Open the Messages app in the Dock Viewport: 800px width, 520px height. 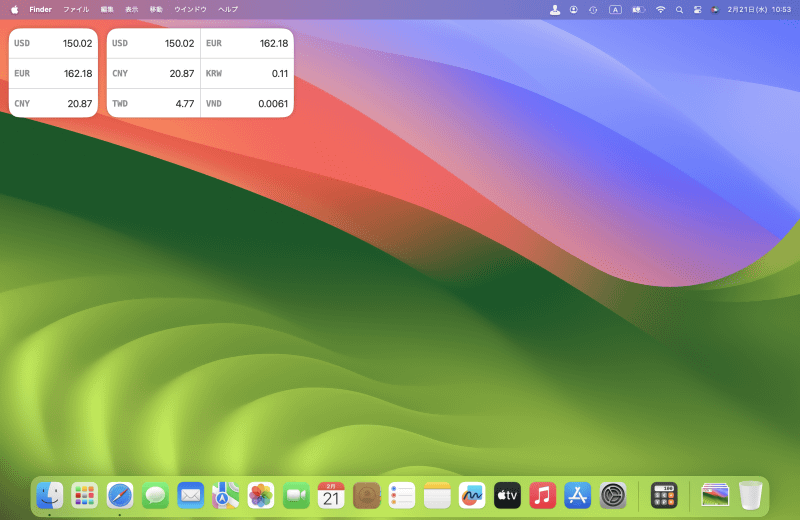(x=155, y=495)
